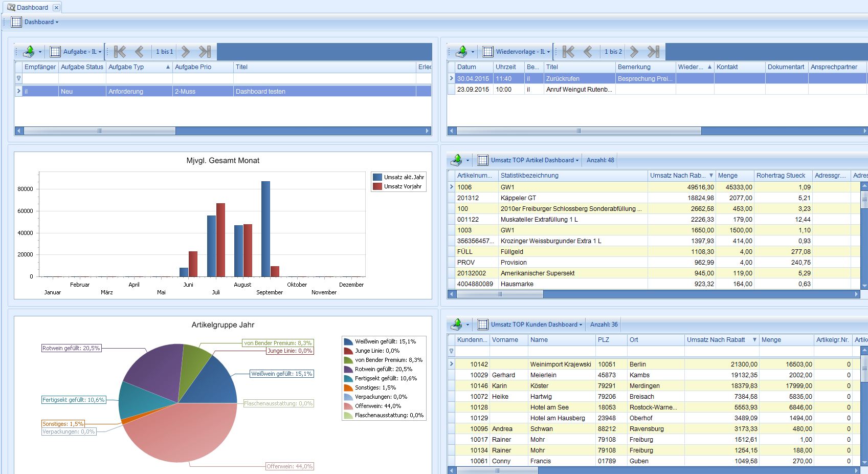Click Anzahl: 48 count label

(x=600, y=160)
